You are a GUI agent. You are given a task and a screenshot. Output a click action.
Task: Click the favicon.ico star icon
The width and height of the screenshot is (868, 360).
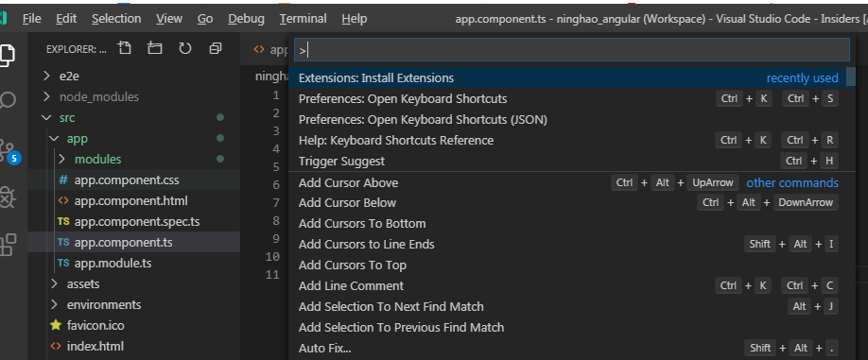click(56, 325)
